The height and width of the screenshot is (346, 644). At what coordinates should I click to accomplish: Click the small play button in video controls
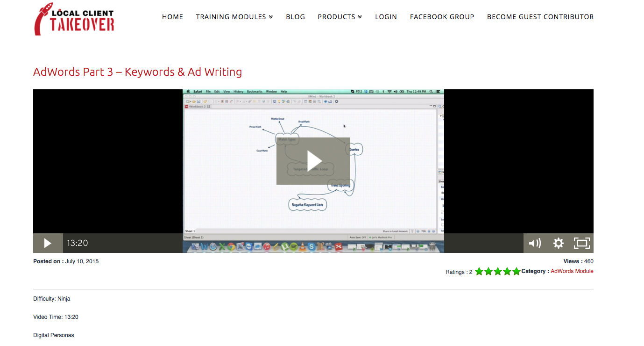tap(48, 243)
